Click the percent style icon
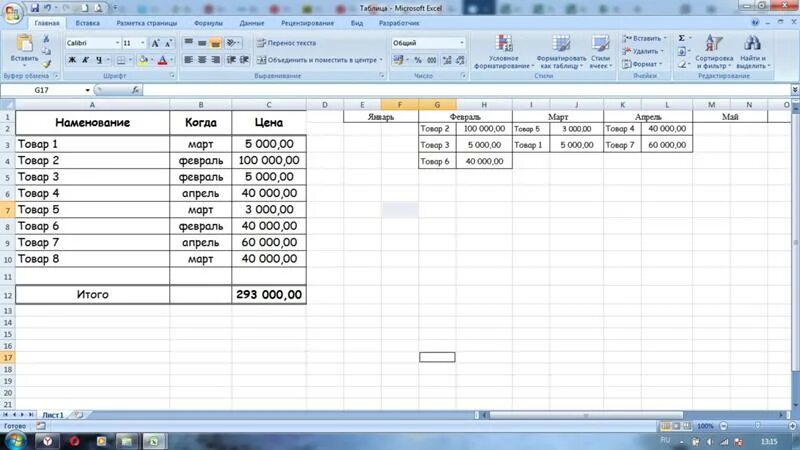This screenshot has width=800, height=450. pyautogui.click(x=418, y=60)
